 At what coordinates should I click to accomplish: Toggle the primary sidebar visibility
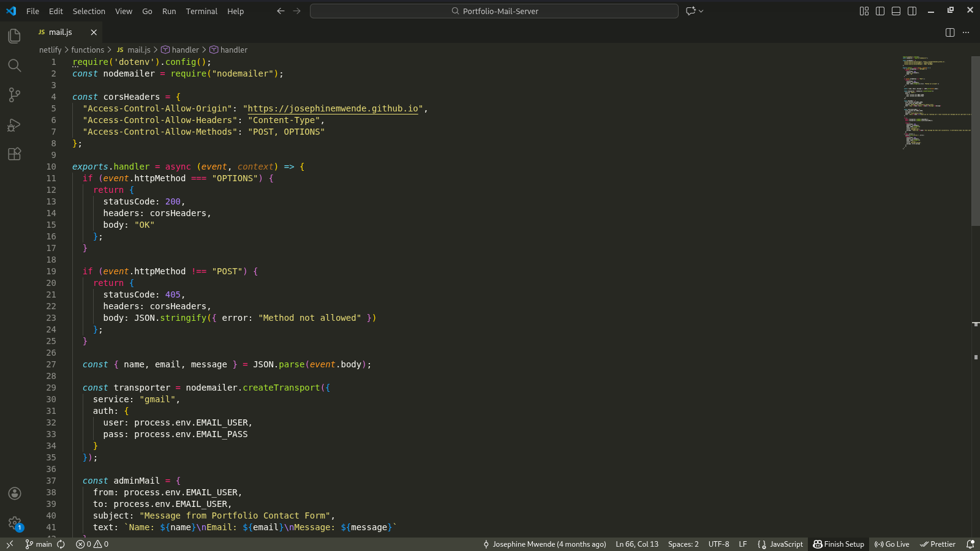880,10
